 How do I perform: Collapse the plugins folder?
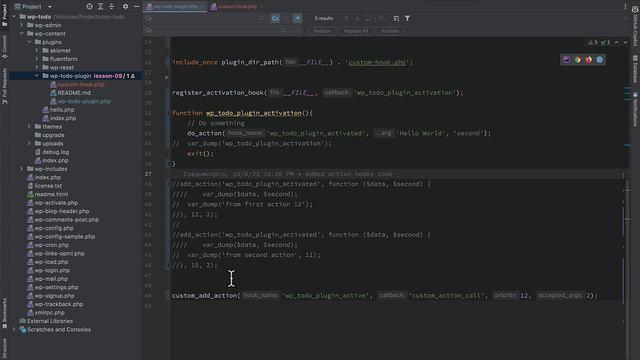click(x=29, y=42)
